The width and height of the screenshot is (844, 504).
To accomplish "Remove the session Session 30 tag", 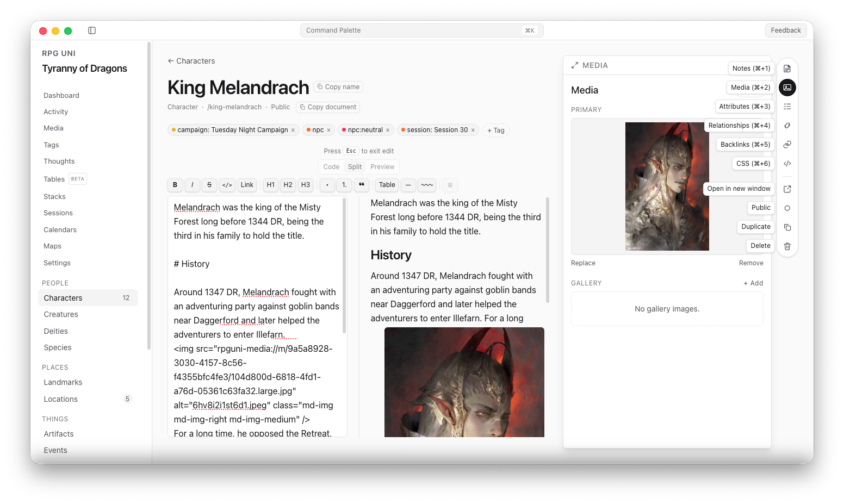I will 473,130.
